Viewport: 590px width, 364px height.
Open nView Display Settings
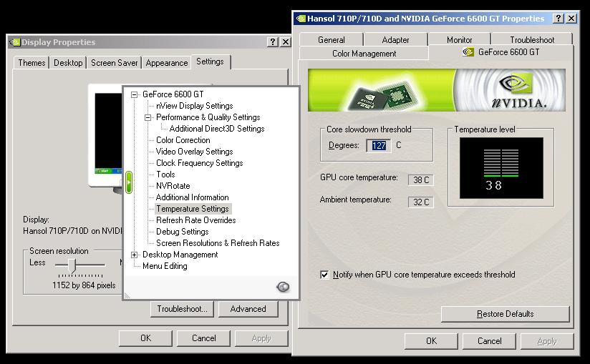[195, 106]
